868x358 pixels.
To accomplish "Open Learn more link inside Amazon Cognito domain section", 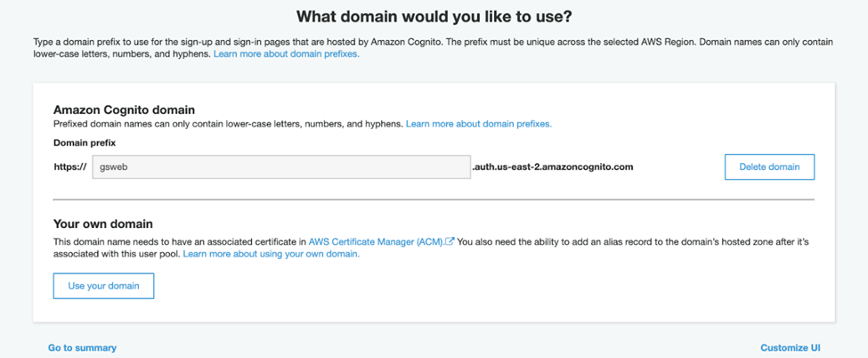I will (479, 124).
